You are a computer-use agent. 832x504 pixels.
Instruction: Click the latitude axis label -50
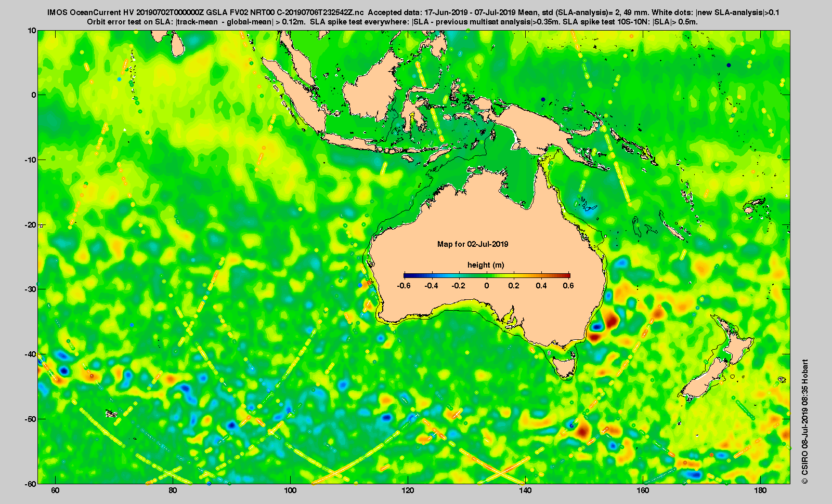(x=30, y=419)
